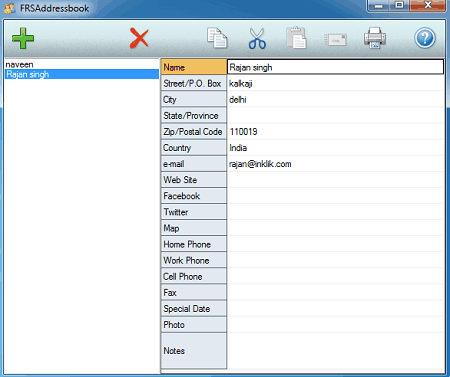
Task: Click the Name row header
Action: (x=194, y=67)
